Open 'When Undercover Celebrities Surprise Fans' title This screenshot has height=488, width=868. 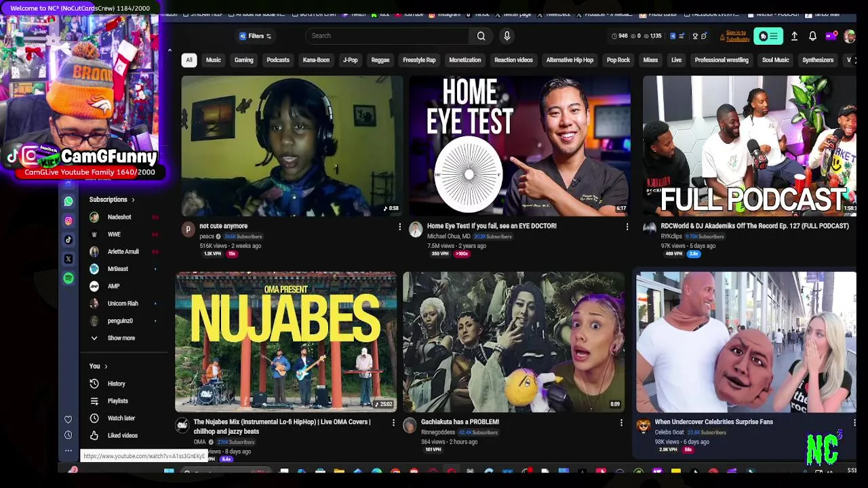[714, 422]
